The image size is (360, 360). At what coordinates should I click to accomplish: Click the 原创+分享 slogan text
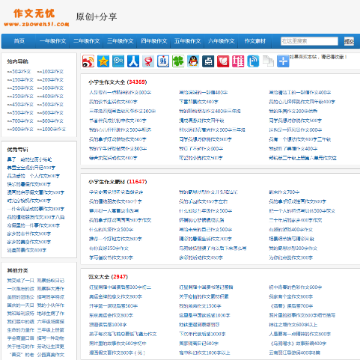coord(96,17)
